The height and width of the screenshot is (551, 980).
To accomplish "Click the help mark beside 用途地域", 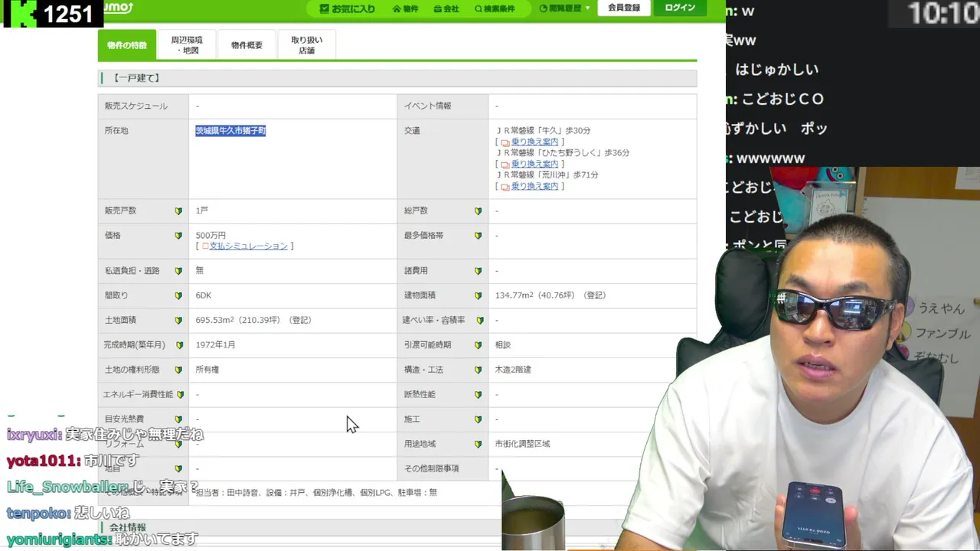I will (x=478, y=444).
